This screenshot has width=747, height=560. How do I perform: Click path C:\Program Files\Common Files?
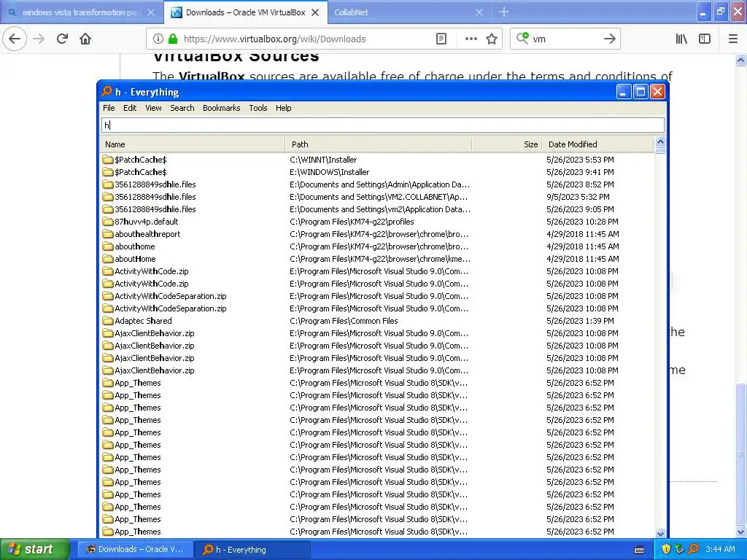tap(344, 321)
